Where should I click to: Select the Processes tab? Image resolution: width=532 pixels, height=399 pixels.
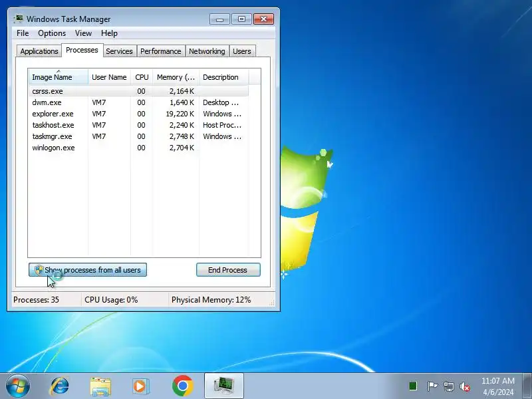(82, 51)
